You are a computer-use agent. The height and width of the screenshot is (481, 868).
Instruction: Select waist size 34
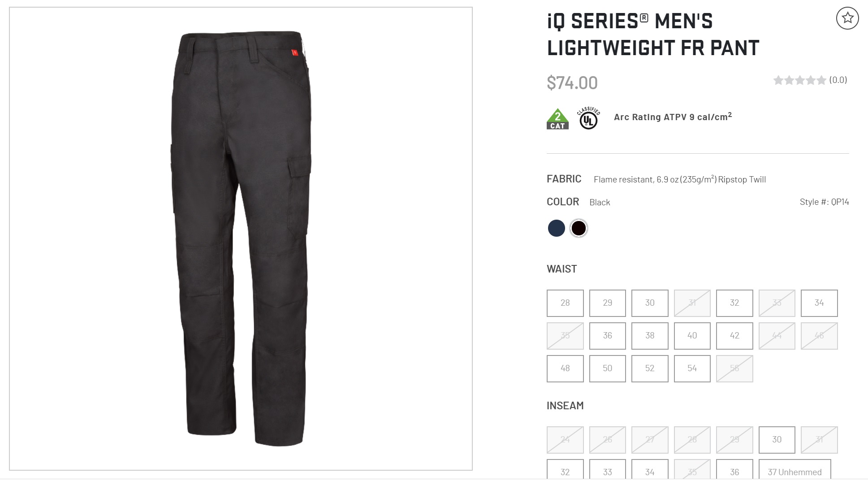(x=819, y=303)
